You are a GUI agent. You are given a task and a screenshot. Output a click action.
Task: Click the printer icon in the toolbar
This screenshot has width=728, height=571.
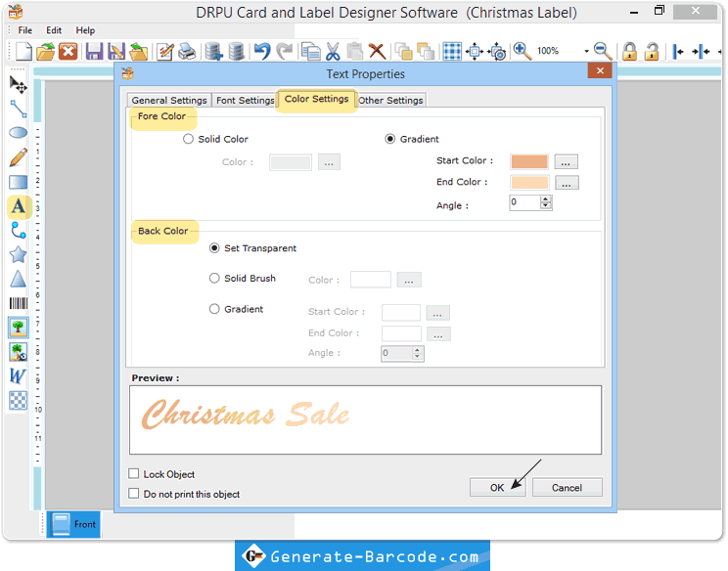[x=187, y=51]
